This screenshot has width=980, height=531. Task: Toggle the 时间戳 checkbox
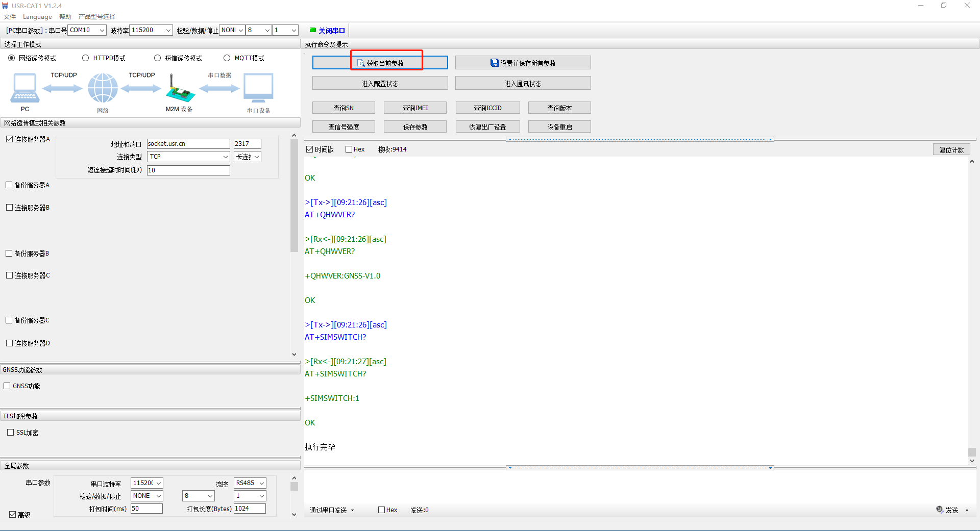pyautogui.click(x=309, y=149)
